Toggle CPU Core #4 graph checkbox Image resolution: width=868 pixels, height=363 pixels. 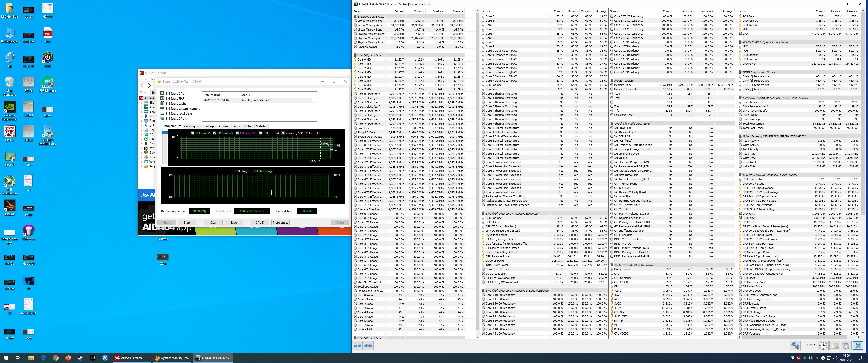tap(260, 133)
